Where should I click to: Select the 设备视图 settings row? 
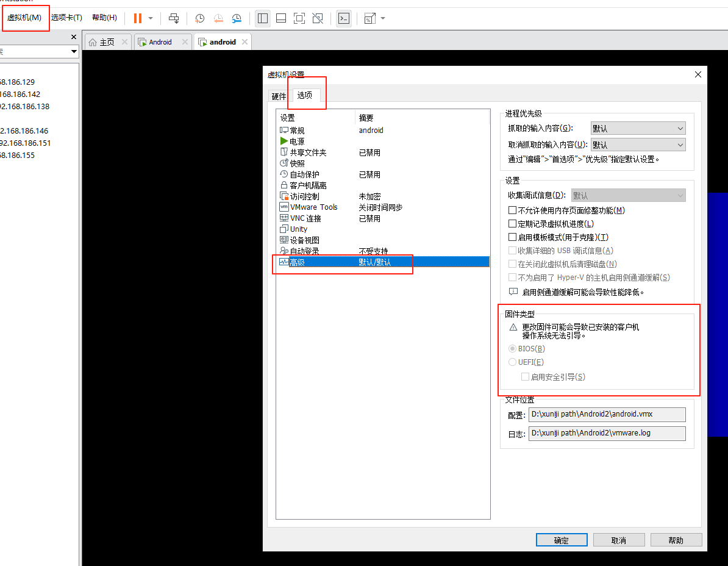tap(382, 240)
